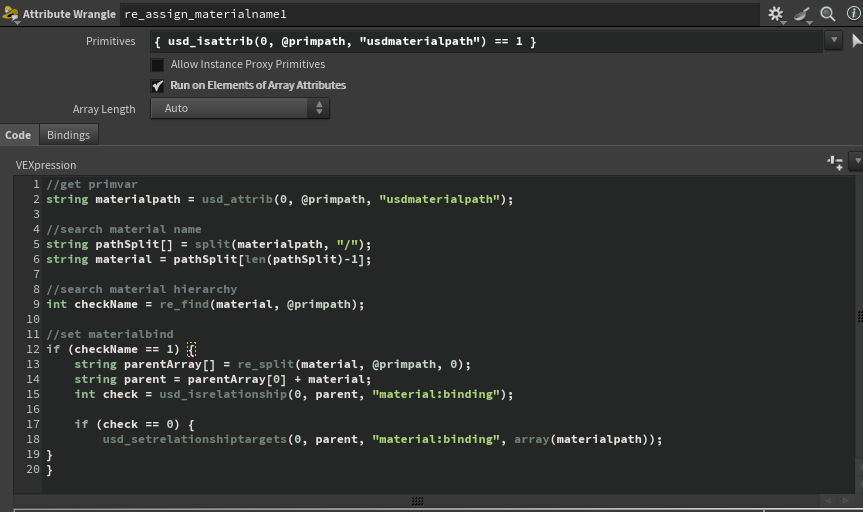Click the 'if (check == 0)' line
The height and width of the screenshot is (512, 863).
point(134,424)
